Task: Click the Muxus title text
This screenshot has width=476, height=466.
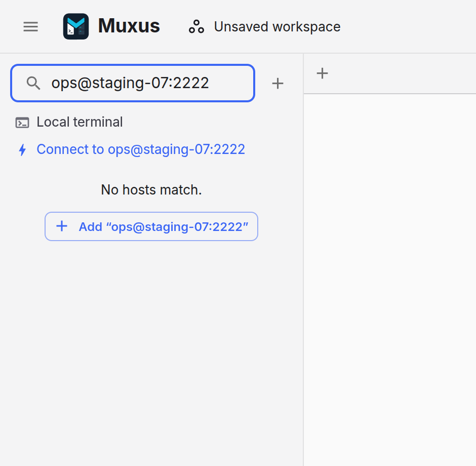Action: point(129,26)
